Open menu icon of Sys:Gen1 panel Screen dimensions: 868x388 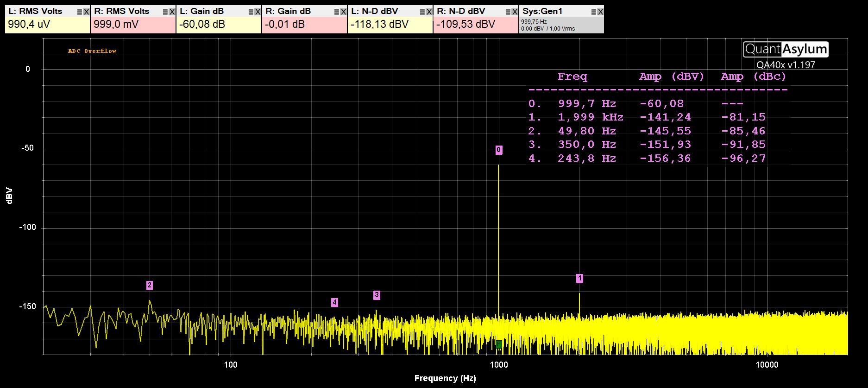(593, 12)
